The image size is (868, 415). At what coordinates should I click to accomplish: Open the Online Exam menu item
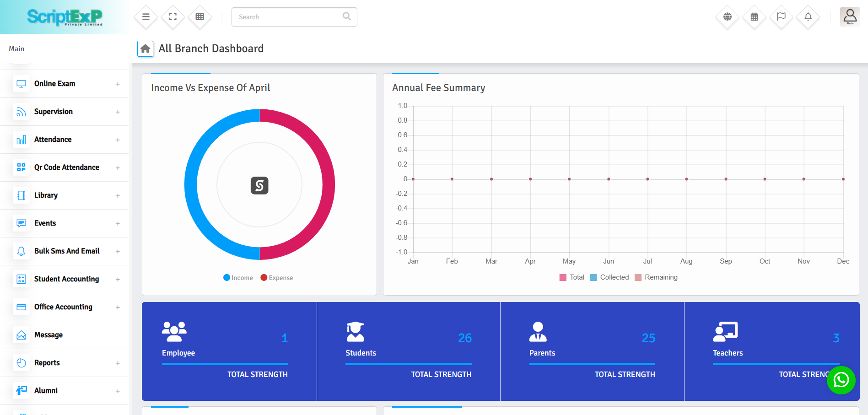54,83
